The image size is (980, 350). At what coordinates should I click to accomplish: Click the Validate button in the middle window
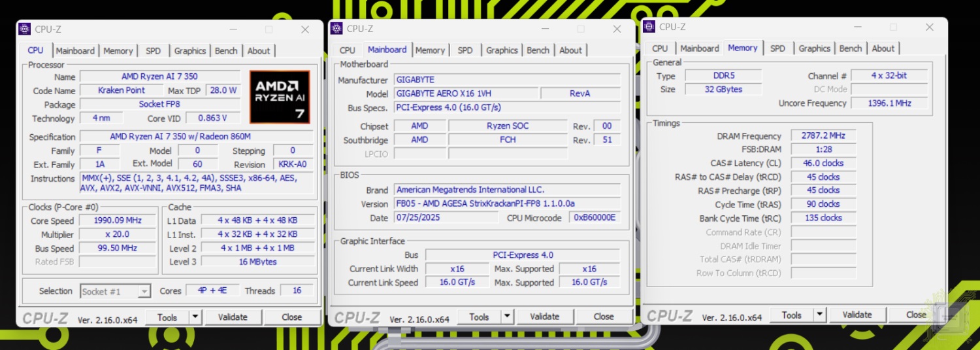(x=545, y=317)
